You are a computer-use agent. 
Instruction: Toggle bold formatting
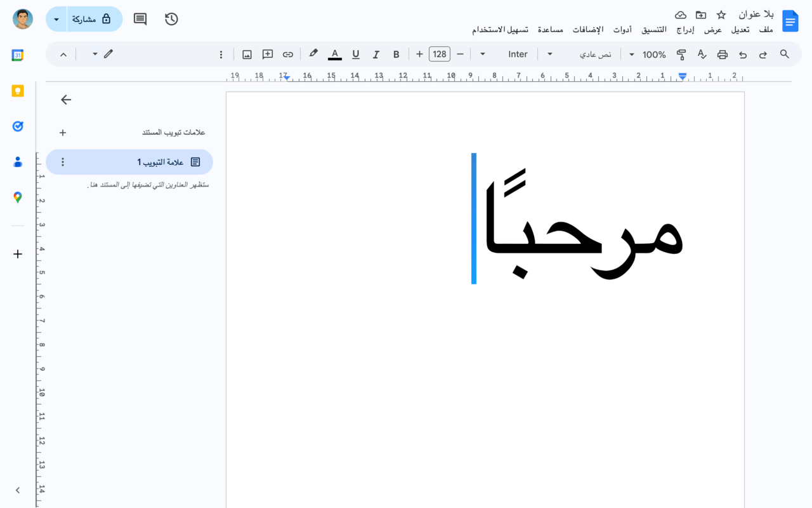pyautogui.click(x=396, y=54)
